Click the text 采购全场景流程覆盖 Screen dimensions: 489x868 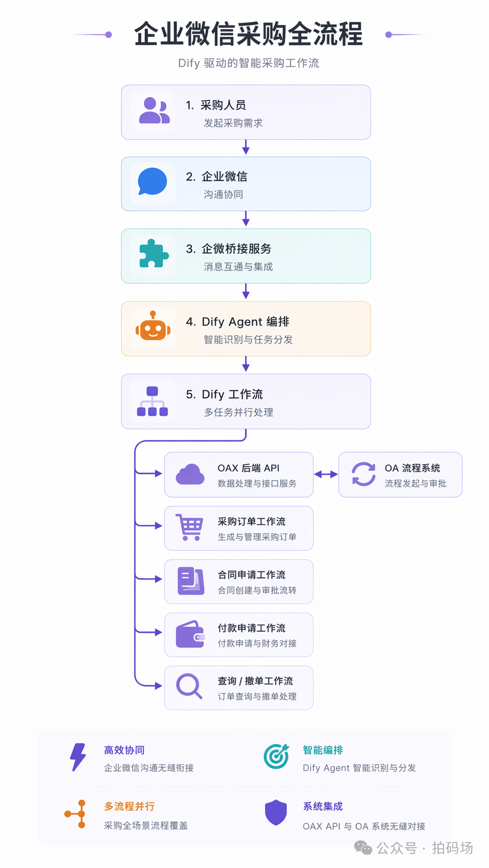click(x=146, y=825)
